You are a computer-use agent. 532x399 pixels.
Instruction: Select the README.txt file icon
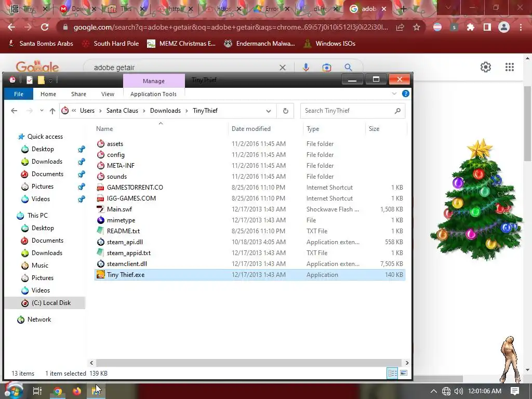point(100,231)
